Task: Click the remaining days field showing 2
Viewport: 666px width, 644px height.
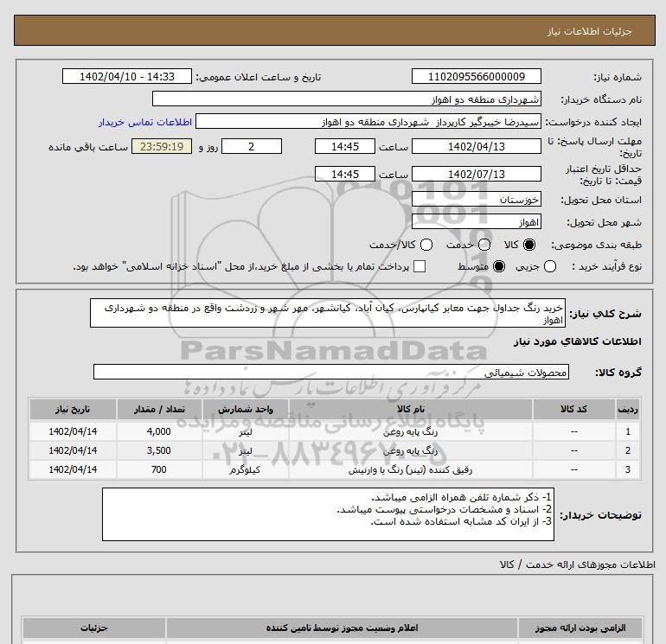Action: click(252, 146)
